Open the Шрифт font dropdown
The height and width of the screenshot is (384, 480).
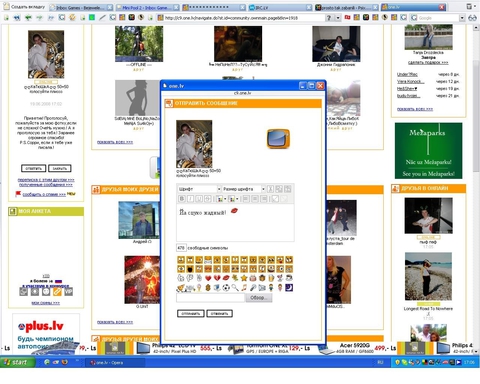199,189
